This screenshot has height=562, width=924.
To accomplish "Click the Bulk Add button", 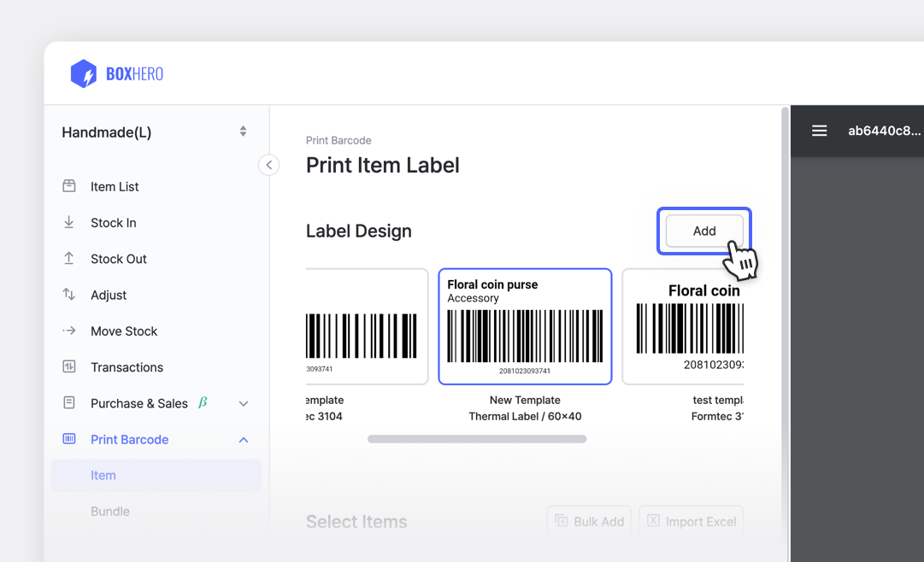I will coord(589,521).
